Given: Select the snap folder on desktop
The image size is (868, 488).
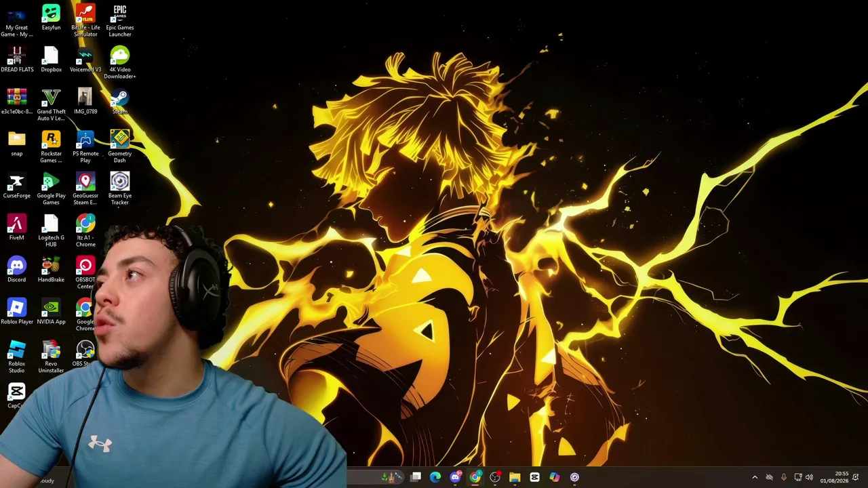Looking at the screenshot, I should point(16,144).
